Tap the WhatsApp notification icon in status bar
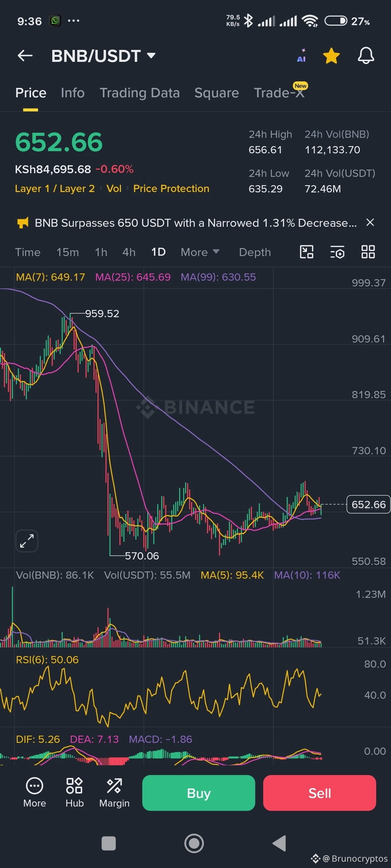 click(x=55, y=21)
